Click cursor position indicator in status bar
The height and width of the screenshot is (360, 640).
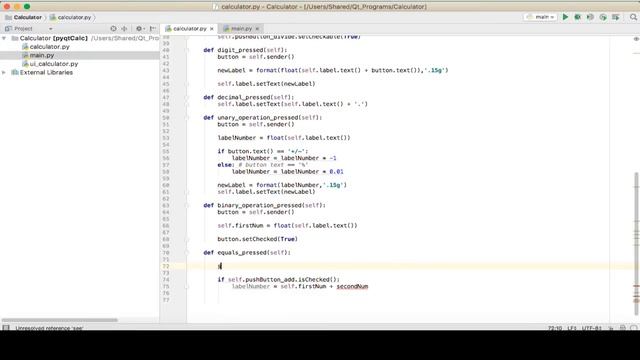(x=555, y=328)
